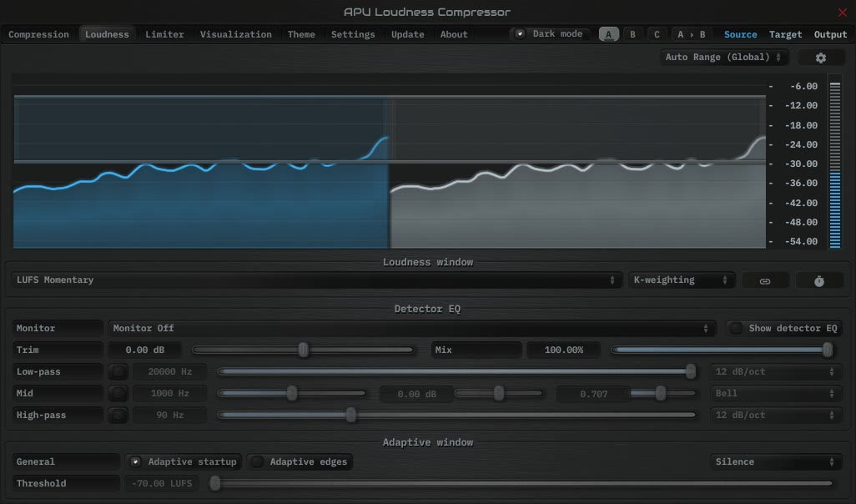Click the Mid Q slider handle
The image size is (856, 504).
[661, 393]
